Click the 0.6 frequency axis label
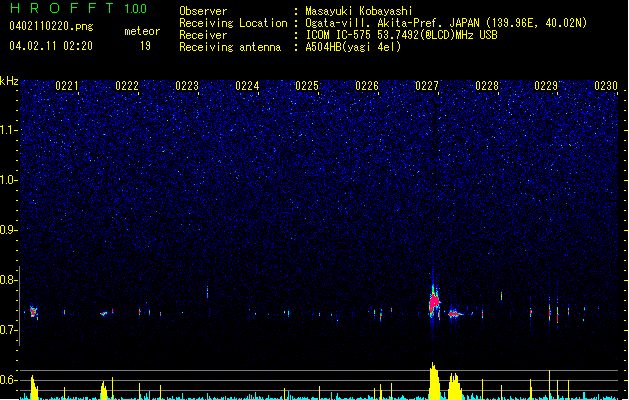Image resolution: width=629 pixels, height=400 pixels. (x=8, y=380)
